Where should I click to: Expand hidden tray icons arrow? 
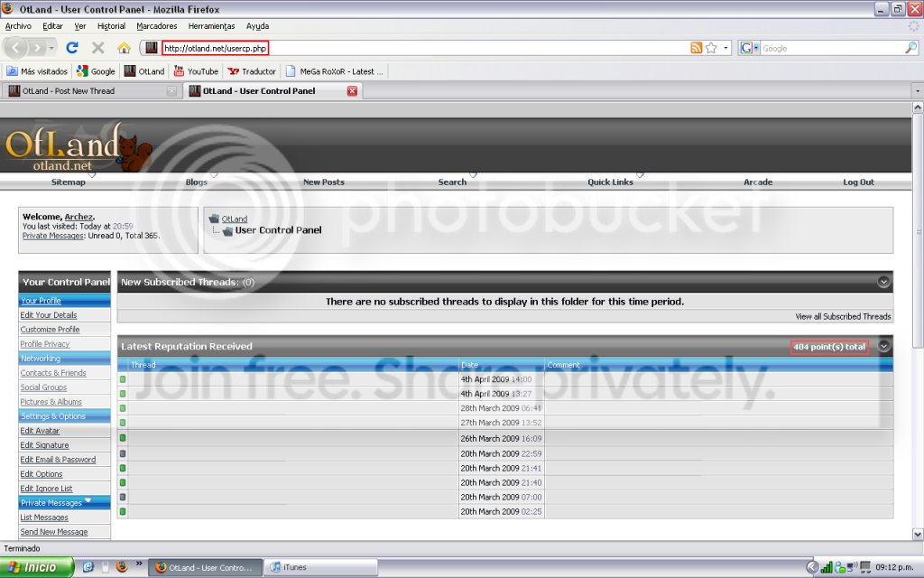812,567
